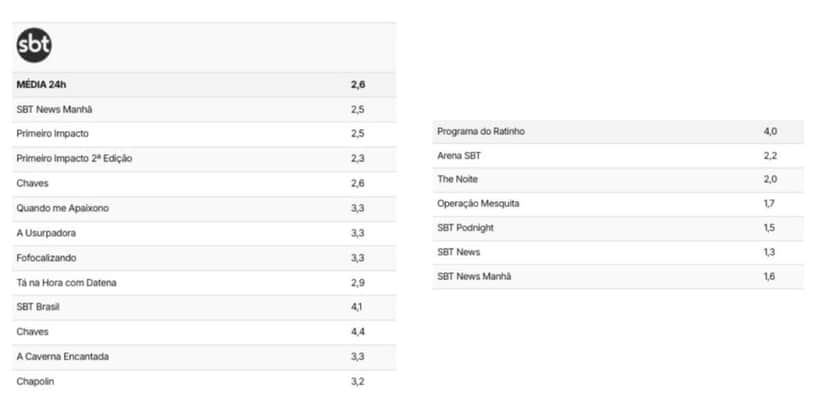The height and width of the screenshot is (414, 828).
Task: Select the Programa do Ratinho row
Action: pyautogui.click(x=618, y=131)
